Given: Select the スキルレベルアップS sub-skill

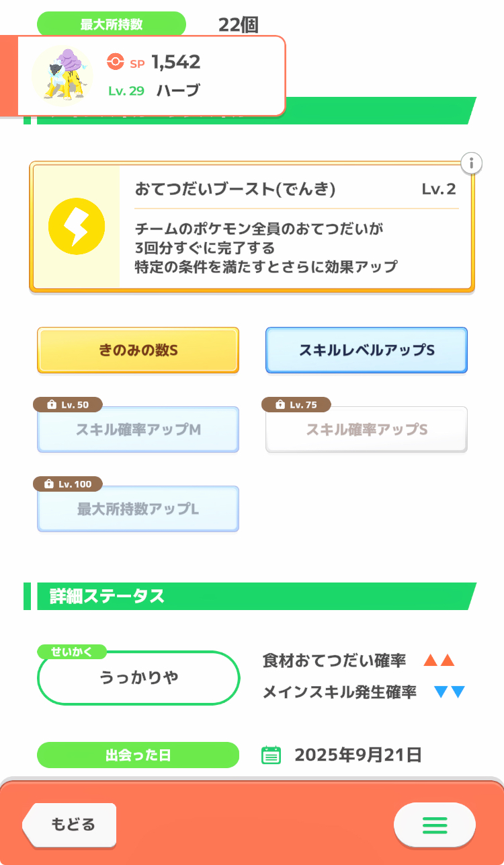Looking at the screenshot, I should pyautogui.click(x=366, y=350).
